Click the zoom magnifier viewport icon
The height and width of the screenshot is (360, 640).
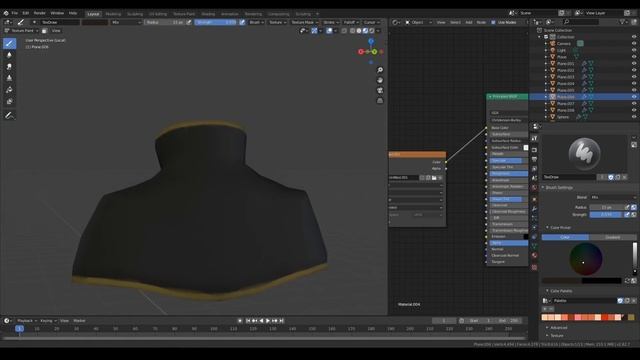click(380, 70)
